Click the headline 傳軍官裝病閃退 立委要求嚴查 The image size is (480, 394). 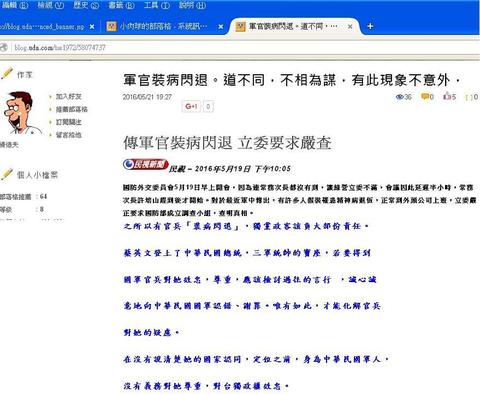(227, 143)
